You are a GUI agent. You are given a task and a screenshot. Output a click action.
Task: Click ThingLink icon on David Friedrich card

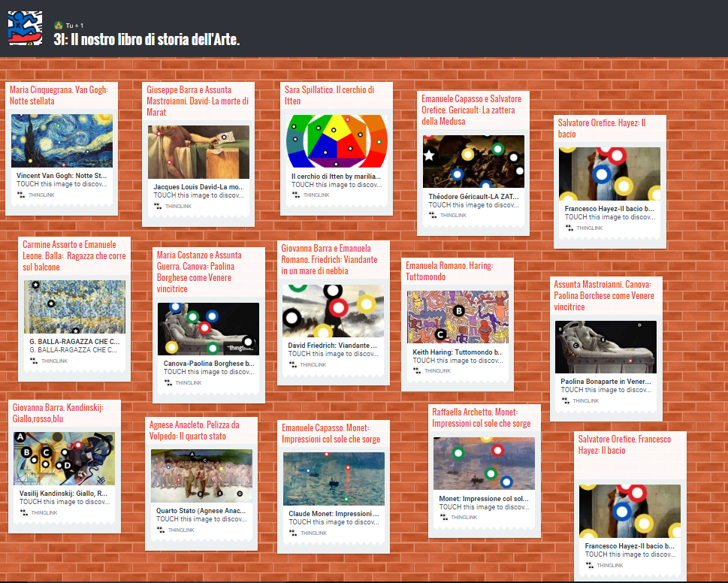point(292,364)
